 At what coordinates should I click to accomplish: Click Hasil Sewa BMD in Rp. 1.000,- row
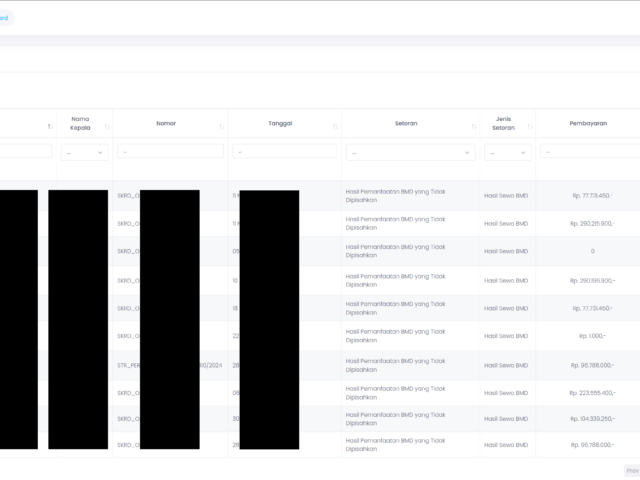tap(506, 336)
